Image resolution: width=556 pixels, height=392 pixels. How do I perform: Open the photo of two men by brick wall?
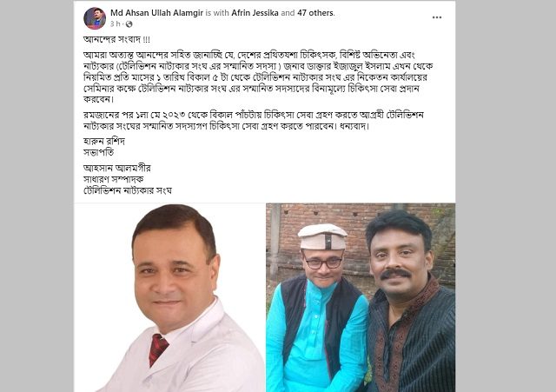[x=361, y=297]
